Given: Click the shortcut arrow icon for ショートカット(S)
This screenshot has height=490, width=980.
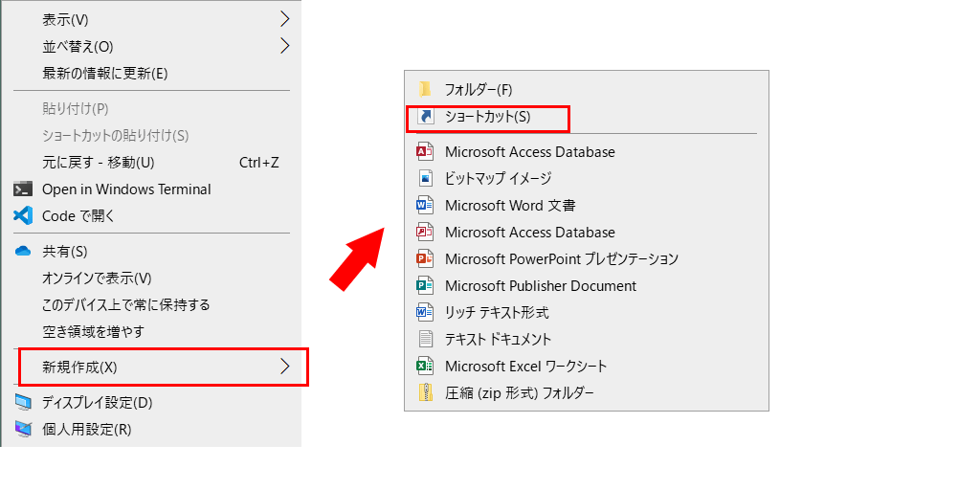Looking at the screenshot, I should [425, 117].
